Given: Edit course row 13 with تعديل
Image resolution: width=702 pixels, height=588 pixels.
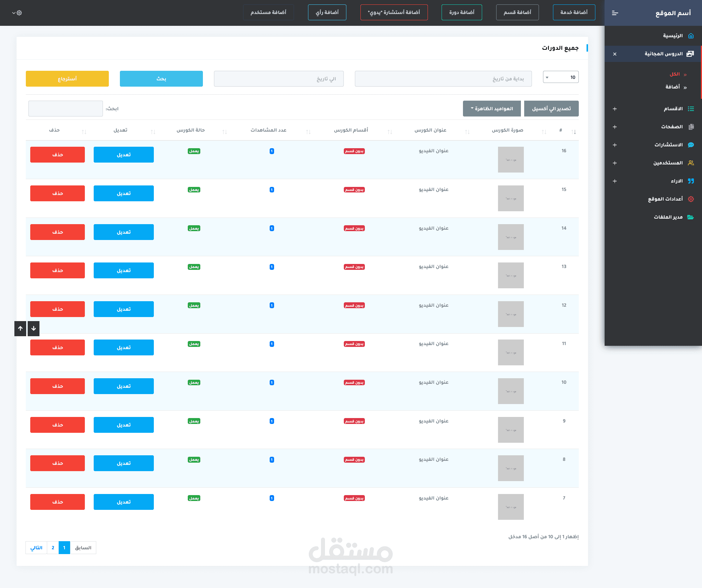Looking at the screenshot, I should (124, 271).
